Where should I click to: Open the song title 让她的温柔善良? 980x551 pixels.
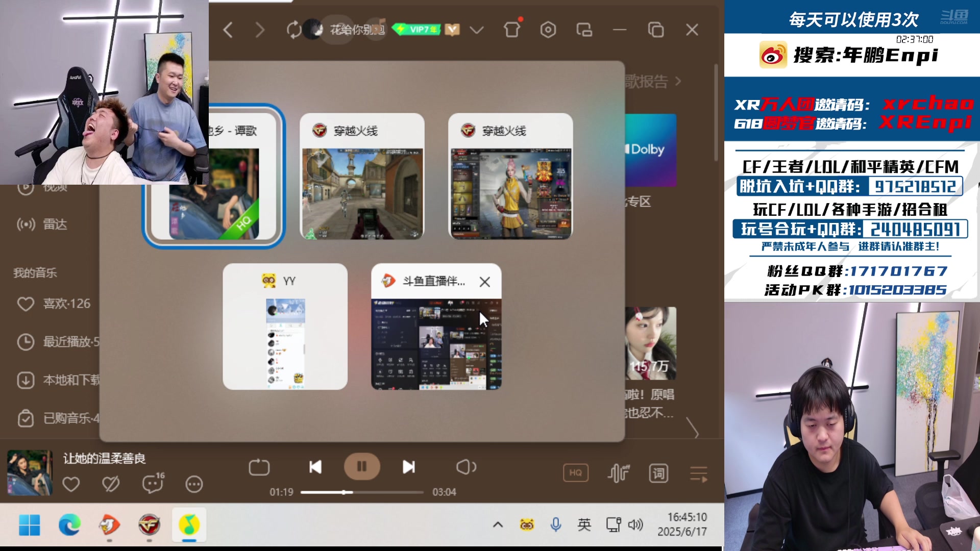coord(105,458)
